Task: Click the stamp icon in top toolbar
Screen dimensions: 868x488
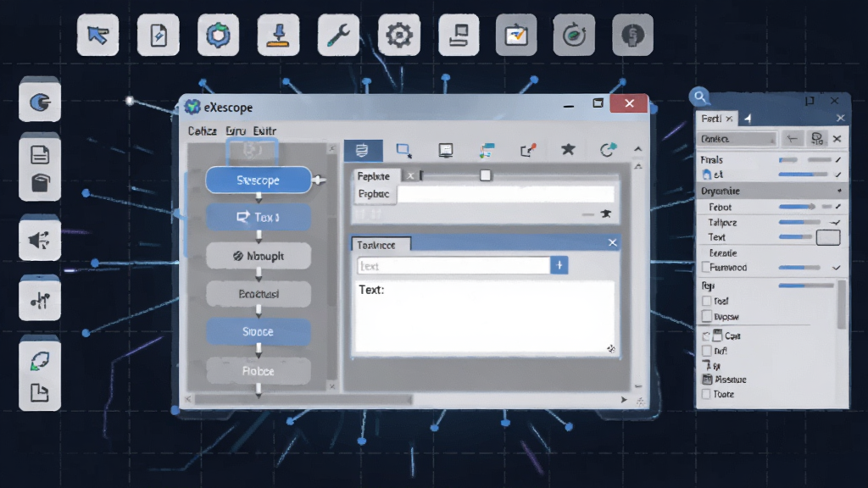Action: coord(278,35)
